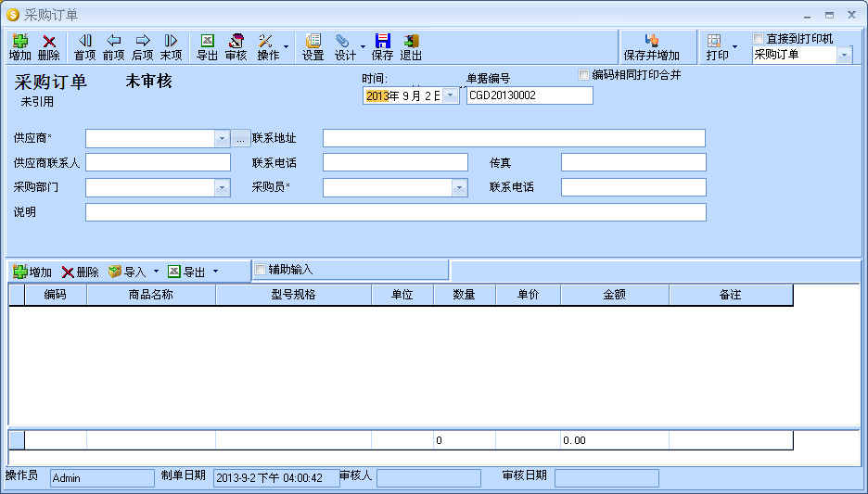Open the date picker dropdown arrow
Screen dimensions: 868x494
pos(451,95)
